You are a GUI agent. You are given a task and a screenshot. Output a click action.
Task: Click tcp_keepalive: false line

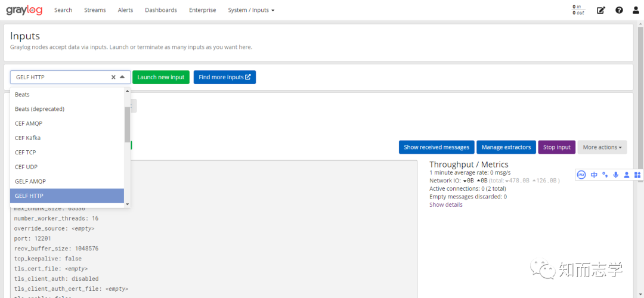(48, 259)
